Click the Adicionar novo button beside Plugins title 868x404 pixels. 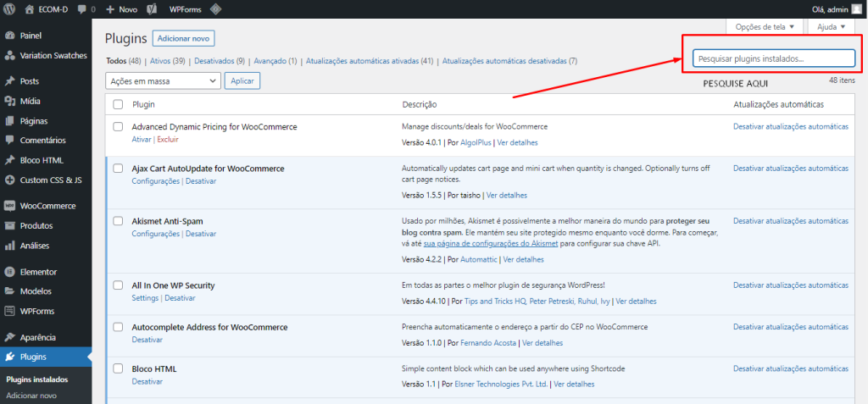[183, 39]
